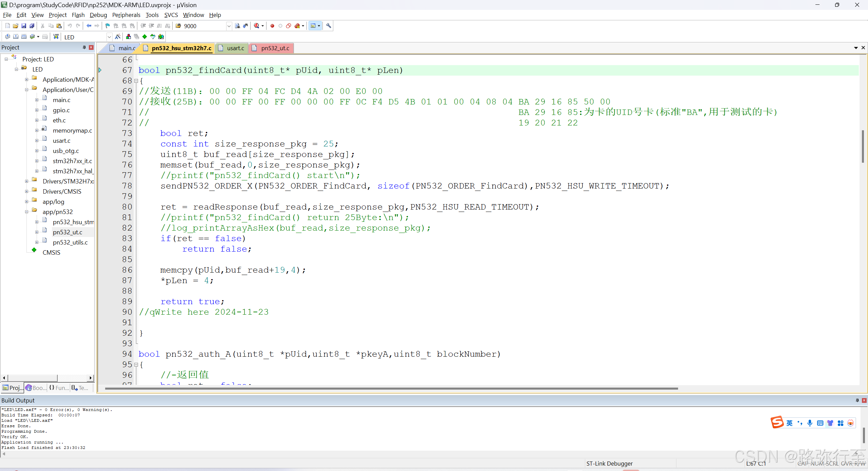Toggle pin on Project panel
The height and width of the screenshot is (471, 868).
coord(84,47)
